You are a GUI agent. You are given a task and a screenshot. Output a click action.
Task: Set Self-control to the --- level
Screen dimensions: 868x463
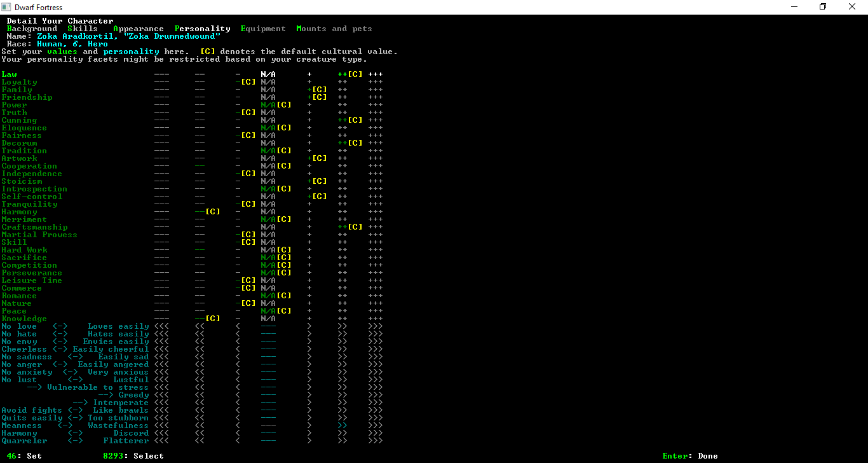click(161, 197)
